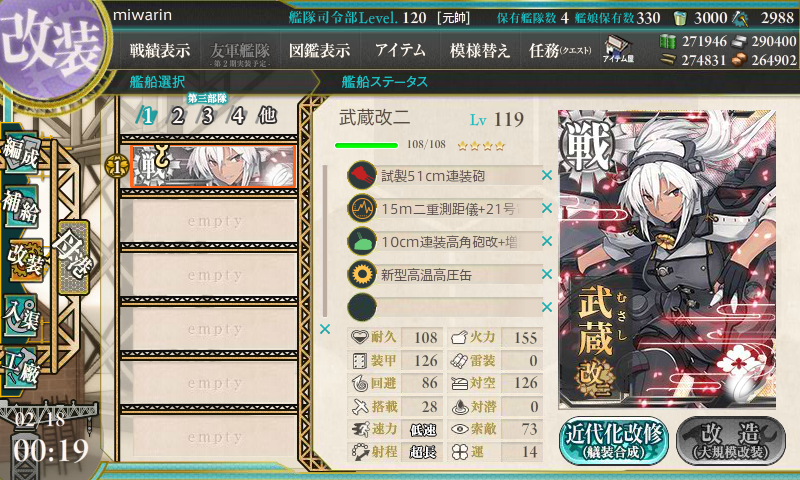
Task: Open the アイテム屋 item shop icon
Action: tap(618, 49)
